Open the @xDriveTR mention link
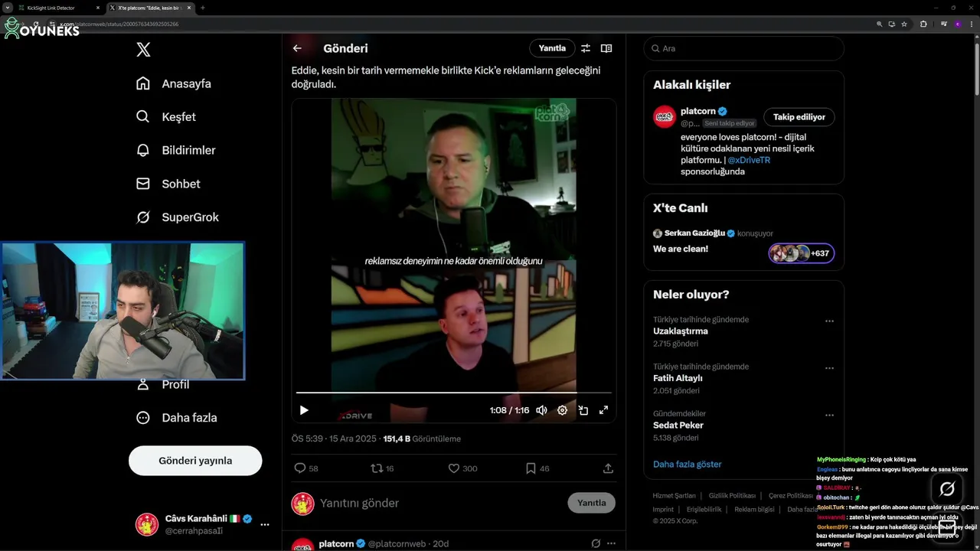Viewport: 980px width, 551px height. tap(749, 161)
